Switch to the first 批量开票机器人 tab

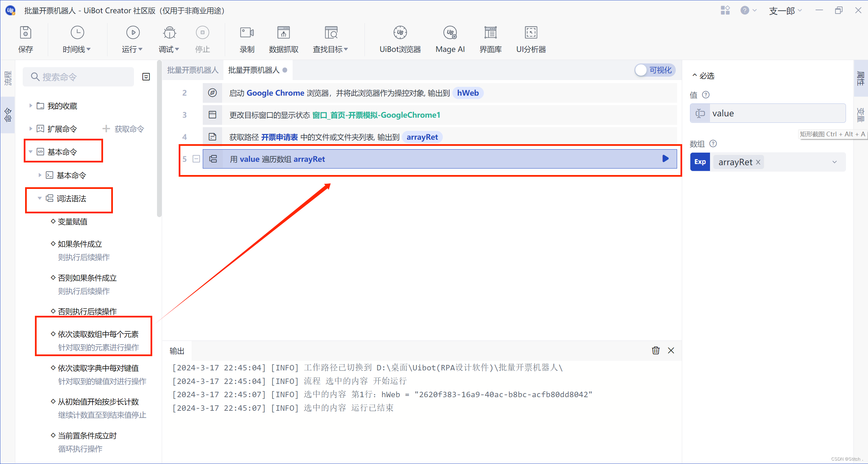point(193,70)
